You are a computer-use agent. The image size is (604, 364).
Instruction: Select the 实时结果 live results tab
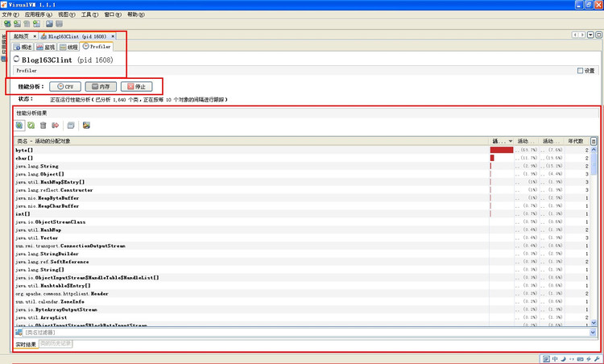[x=26, y=344]
